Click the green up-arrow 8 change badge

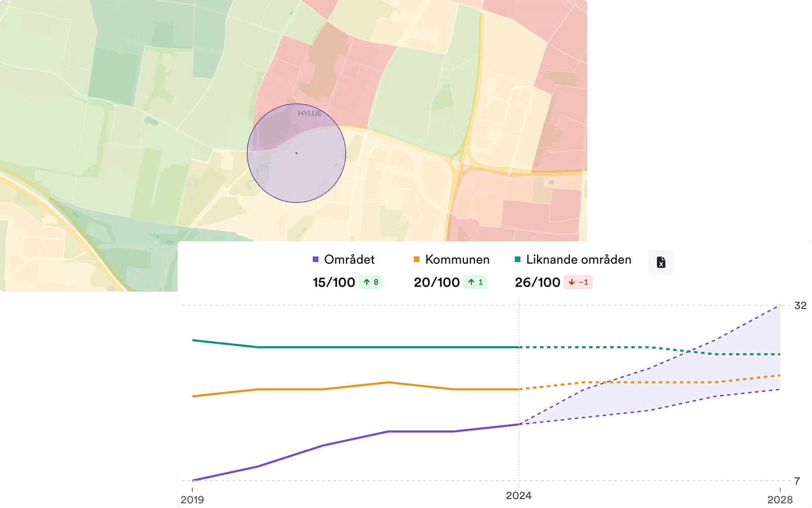tap(371, 282)
